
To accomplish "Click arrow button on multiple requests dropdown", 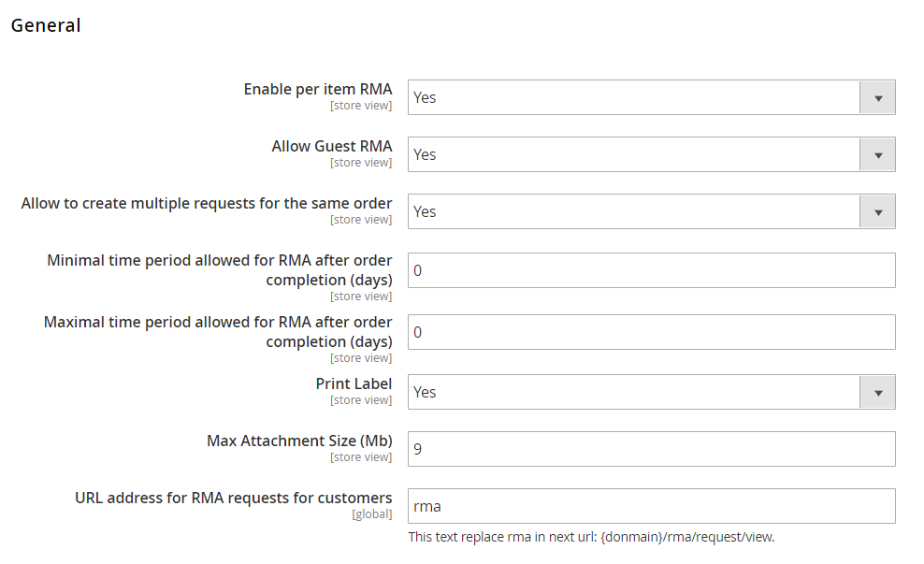I will coord(877,211).
